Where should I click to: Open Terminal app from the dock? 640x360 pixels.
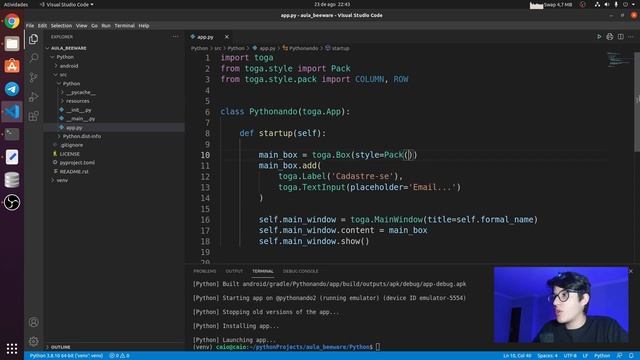click(12, 134)
